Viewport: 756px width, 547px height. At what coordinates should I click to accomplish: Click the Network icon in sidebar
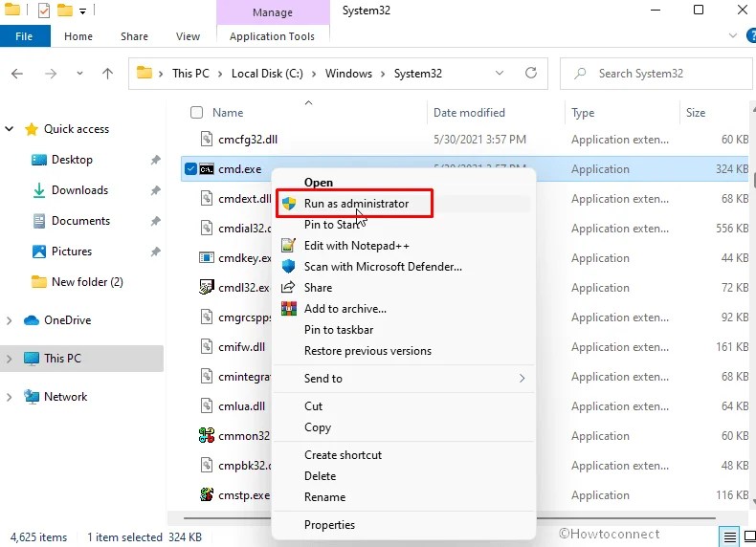click(x=32, y=397)
